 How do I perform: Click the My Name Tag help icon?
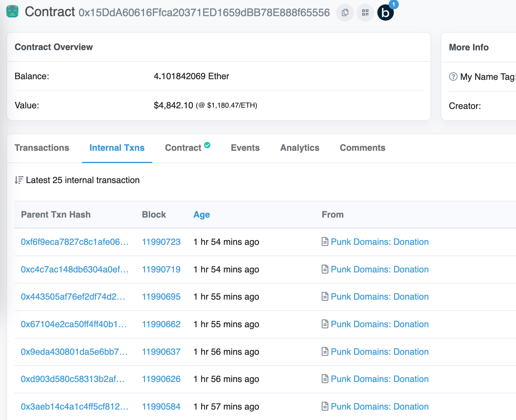click(x=453, y=77)
